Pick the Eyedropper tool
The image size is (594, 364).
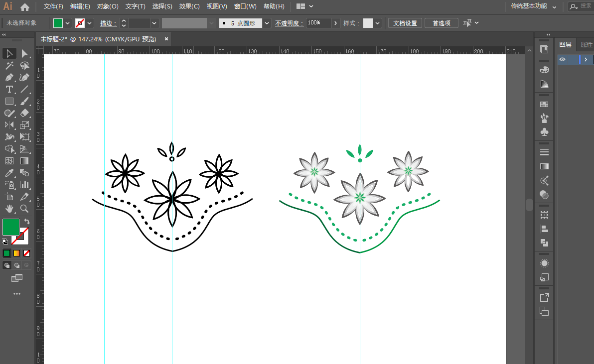pos(9,173)
